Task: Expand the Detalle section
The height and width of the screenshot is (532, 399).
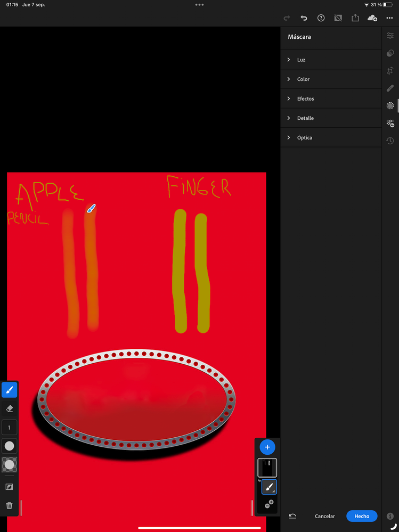Action: tap(331, 118)
